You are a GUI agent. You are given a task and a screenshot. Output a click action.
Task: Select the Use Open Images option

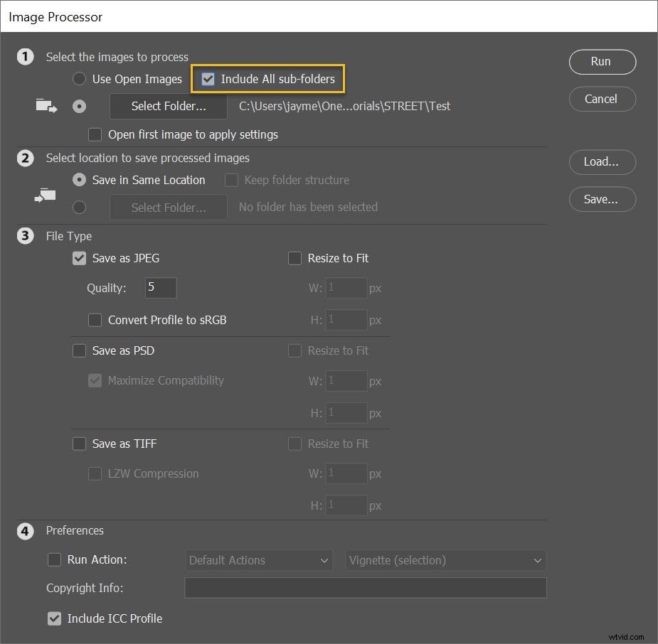(x=79, y=79)
